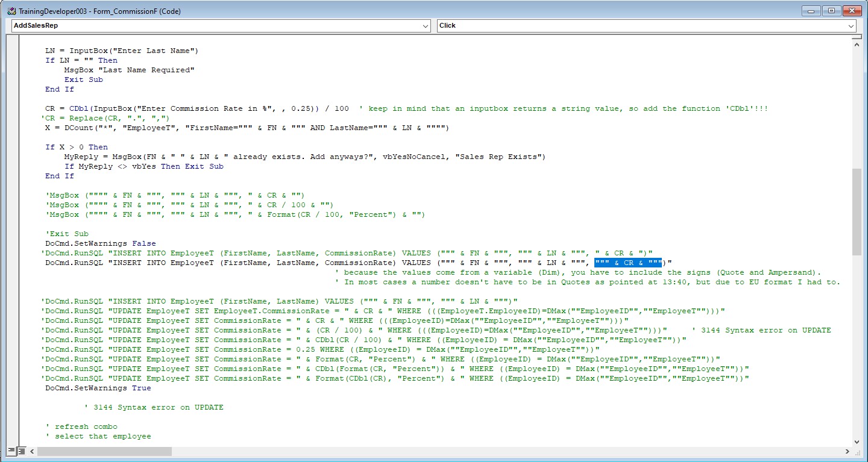Click the horizontal scrollbar left arrow
Image resolution: width=868 pixels, height=462 pixels.
coord(32,451)
